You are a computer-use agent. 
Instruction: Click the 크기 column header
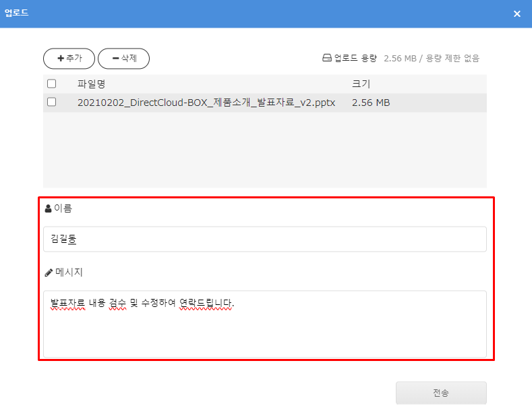click(361, 84)
